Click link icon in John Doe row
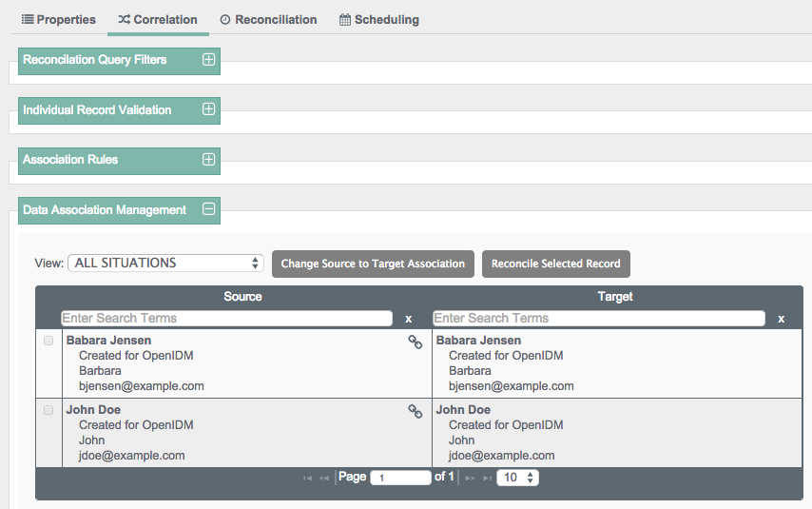Screen dimensions: 812x509 coord(415,412)
